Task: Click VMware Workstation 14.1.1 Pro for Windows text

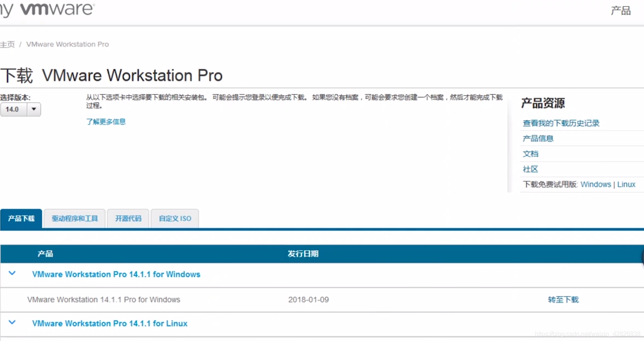Action: (x=104, y=300)
